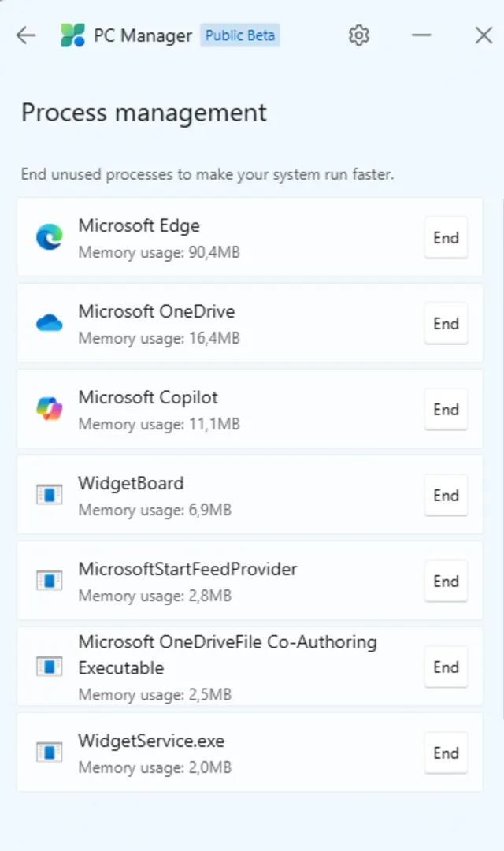Screen dimensions: 504x851
Task: Click the back arrow icon
Action: [x=26, y=35]
